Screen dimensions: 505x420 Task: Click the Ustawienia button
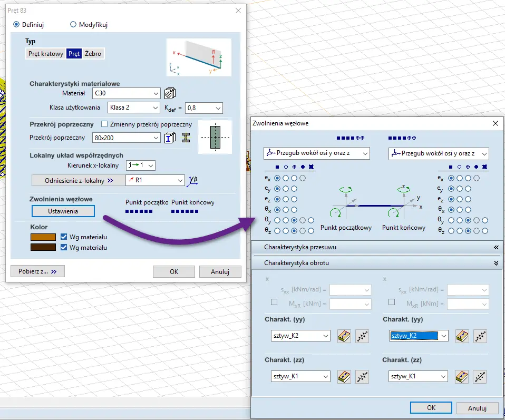63,211
